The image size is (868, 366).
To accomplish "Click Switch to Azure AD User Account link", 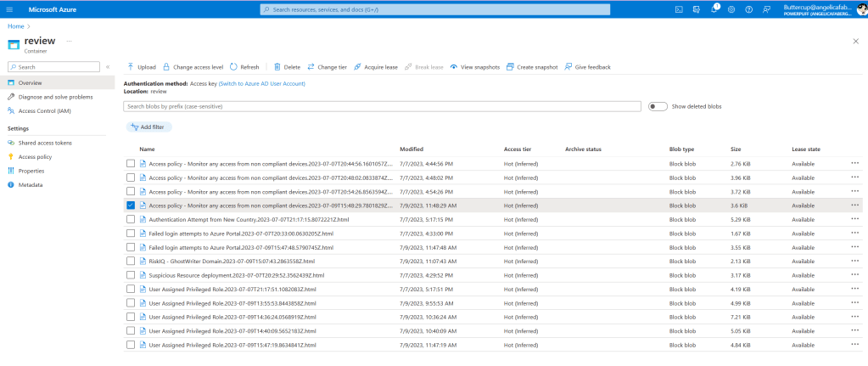I will [261, 83].
